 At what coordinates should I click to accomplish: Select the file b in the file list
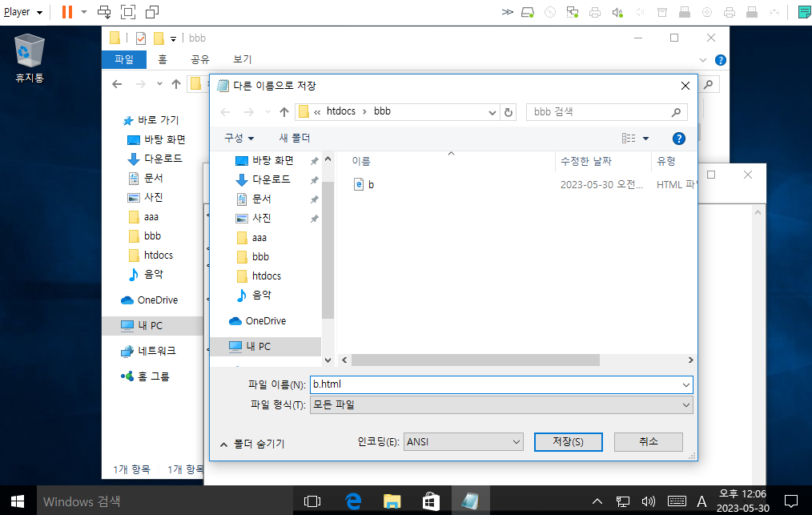point(364,184)
